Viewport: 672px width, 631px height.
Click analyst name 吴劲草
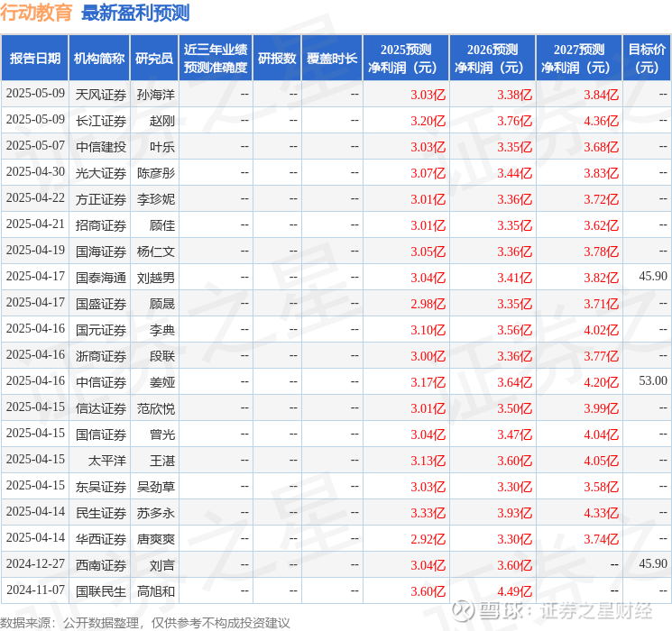pos(155,487)
